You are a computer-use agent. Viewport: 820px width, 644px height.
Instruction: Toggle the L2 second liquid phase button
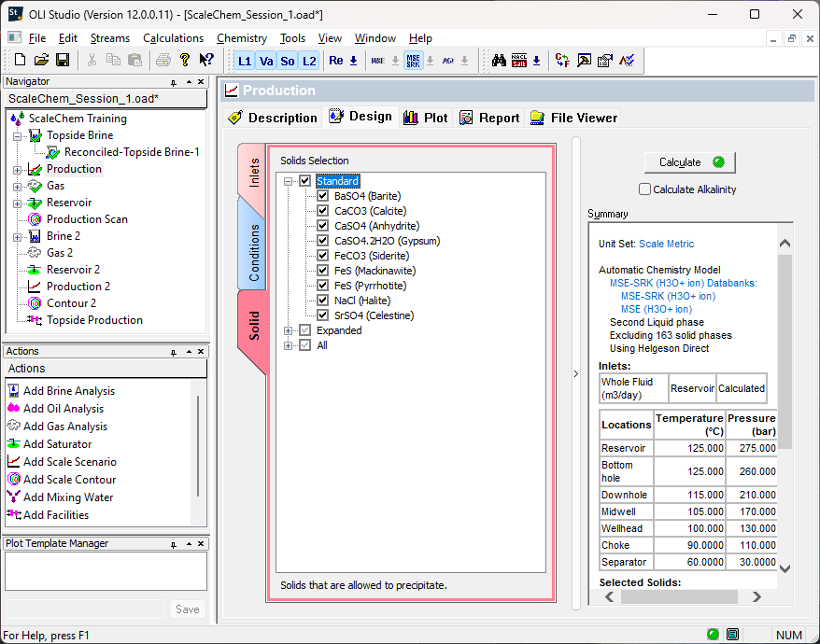coord(309,62)
